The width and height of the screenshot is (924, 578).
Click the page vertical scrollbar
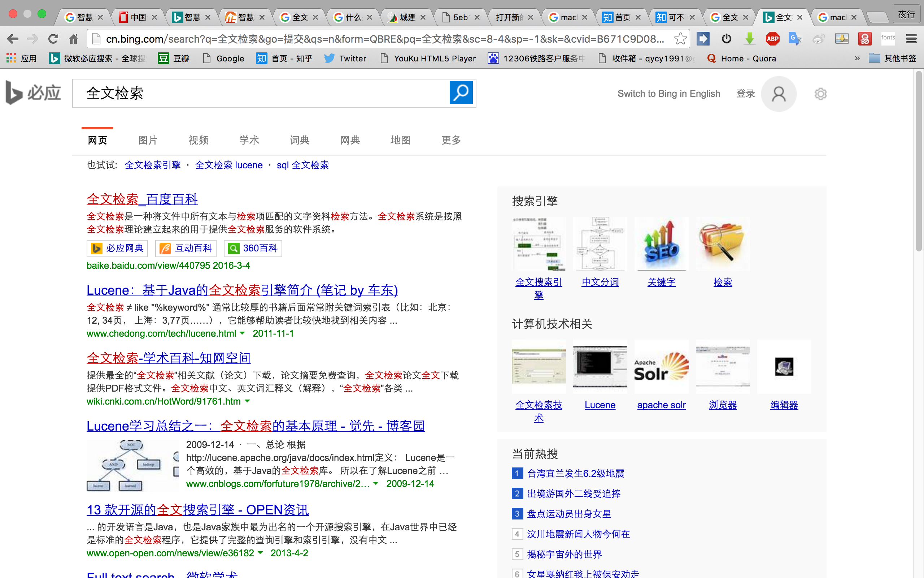click(919, 160)
